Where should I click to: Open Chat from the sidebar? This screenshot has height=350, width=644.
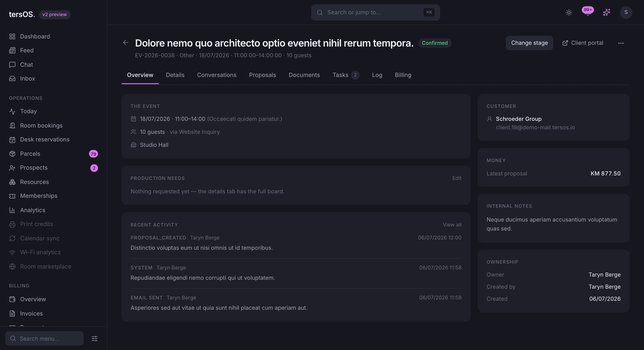53,64
